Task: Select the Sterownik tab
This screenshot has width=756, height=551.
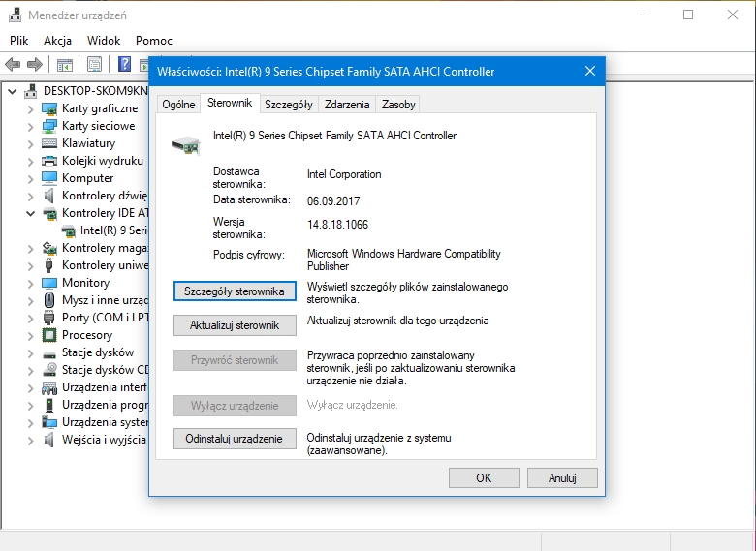Action: coord(230,103)
